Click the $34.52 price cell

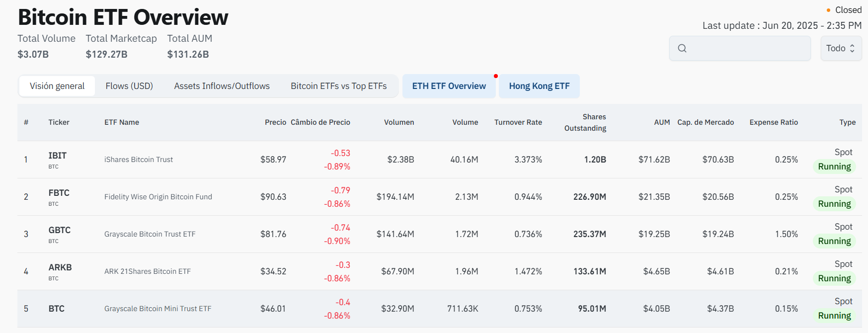click(x=273, y=271)
